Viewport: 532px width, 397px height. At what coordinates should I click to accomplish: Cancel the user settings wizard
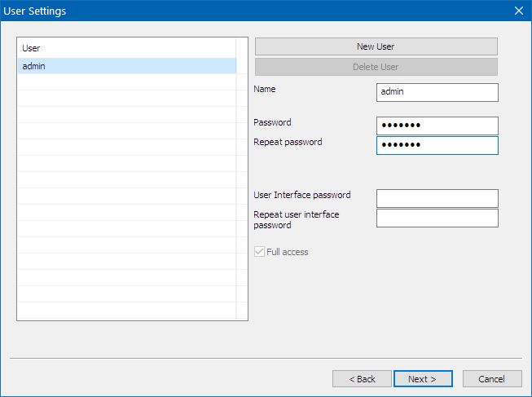492,379
